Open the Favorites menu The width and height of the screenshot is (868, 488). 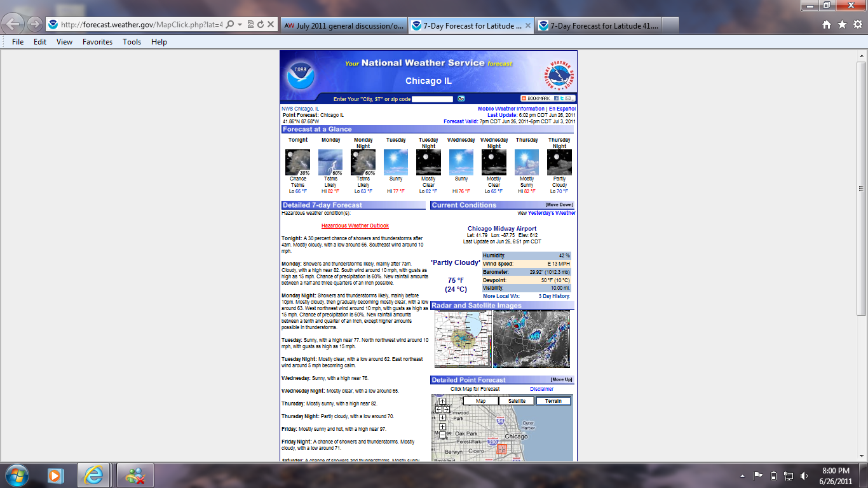pos(97,42)
